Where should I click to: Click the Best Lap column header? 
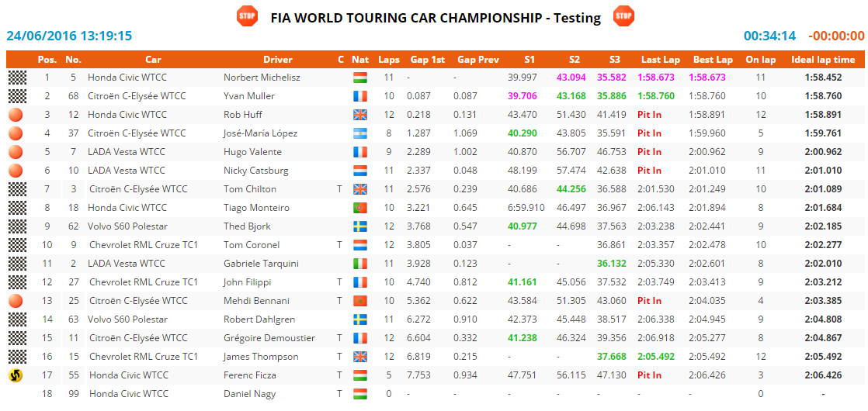[713, 60]
